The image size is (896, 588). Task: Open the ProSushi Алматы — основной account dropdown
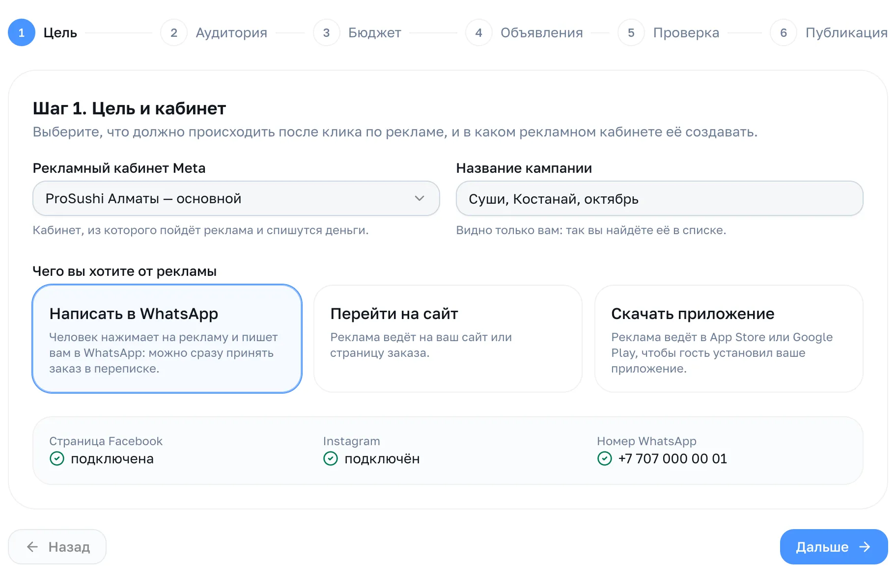click(x=236, y=198)
